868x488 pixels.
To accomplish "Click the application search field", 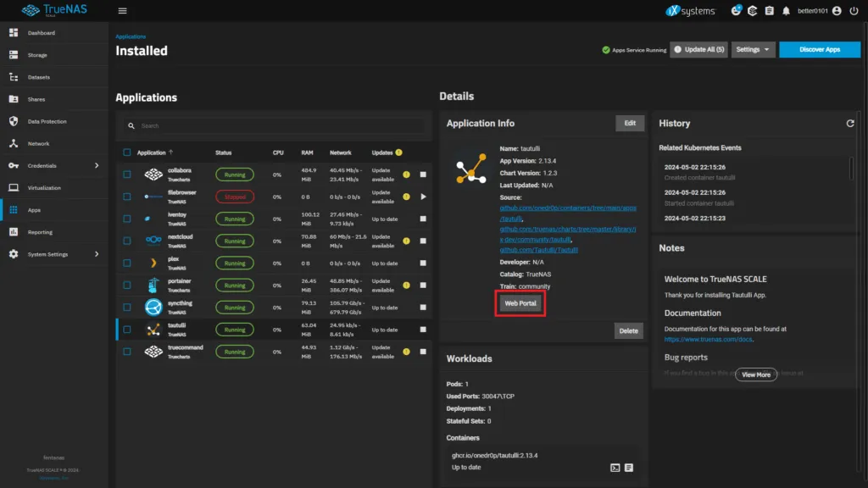I will click(x=273, y=125).
